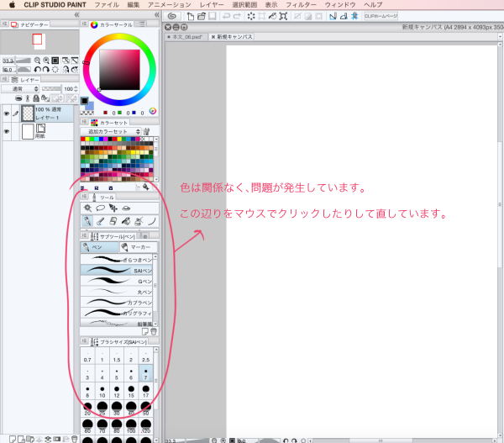This screenshot has width=504, height=443.
Task: Select the レイヤー 1 layer thumbnail
Action: point(28,113)
